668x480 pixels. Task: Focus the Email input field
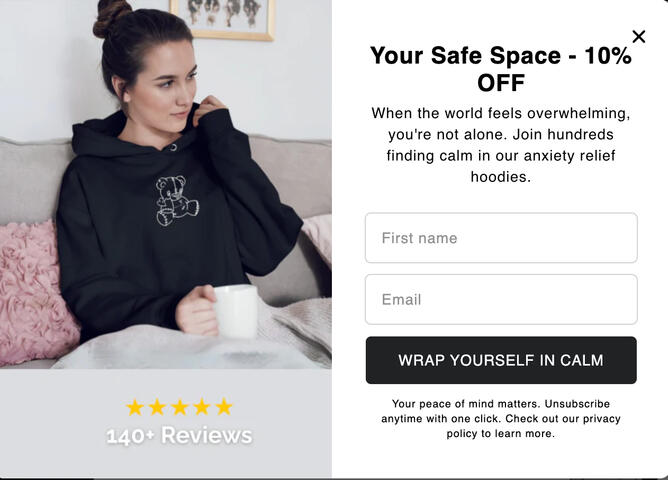coord(501,299)
